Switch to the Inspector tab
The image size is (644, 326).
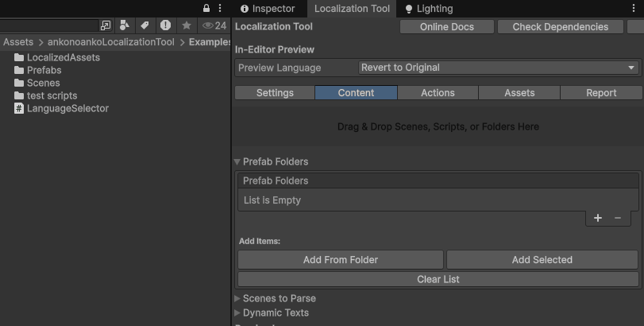coord(268,9)
